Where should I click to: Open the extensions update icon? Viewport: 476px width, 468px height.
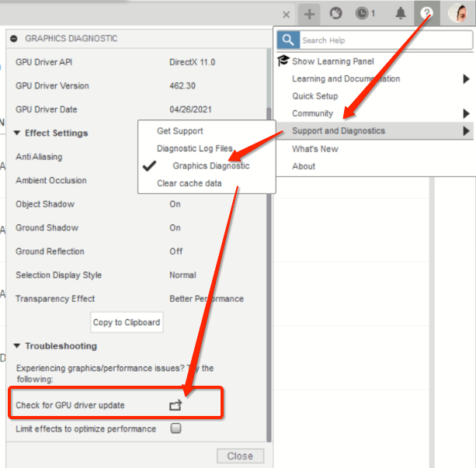[x=335, y=13]
